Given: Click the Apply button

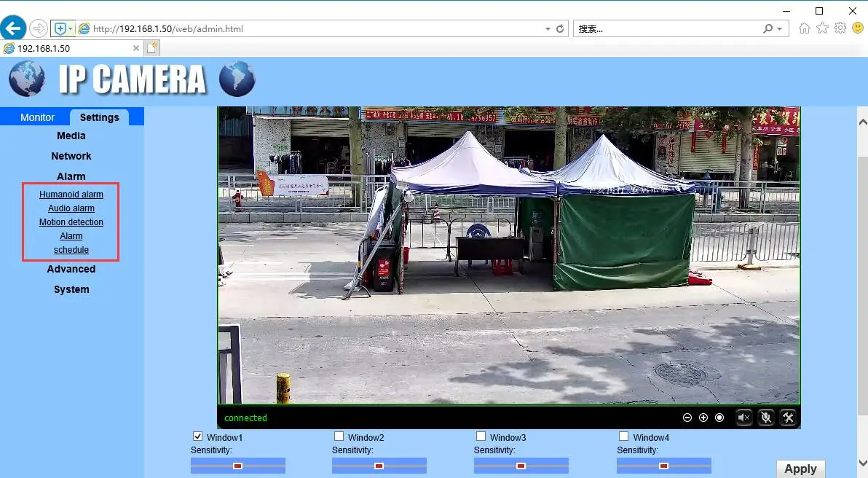Looking at the screenshot, I should click(800, 469).
